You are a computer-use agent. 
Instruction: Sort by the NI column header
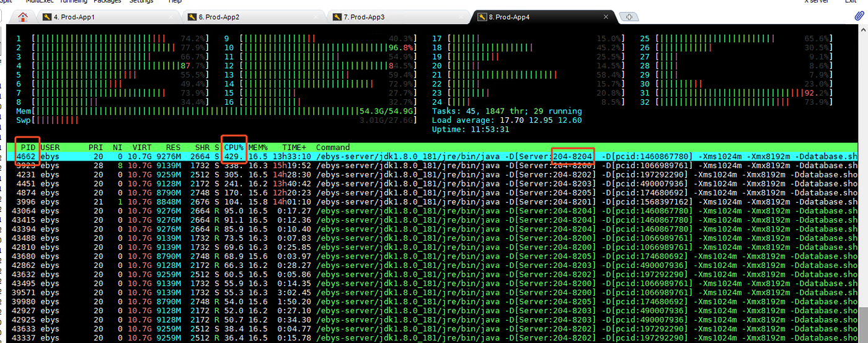point(118,147)
